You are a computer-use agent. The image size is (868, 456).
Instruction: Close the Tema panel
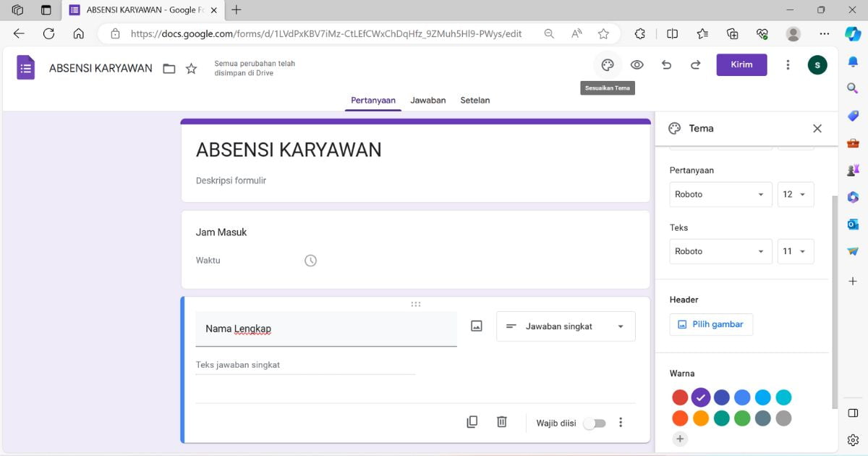tap(817, 128)
